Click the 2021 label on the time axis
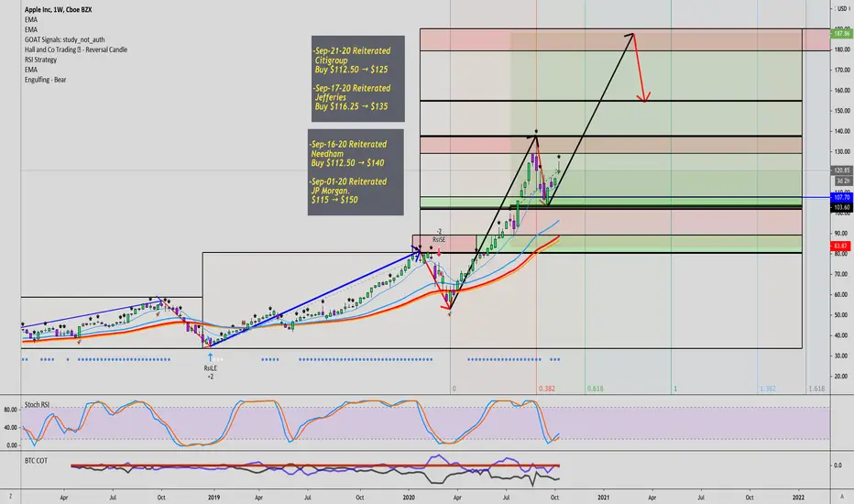 tap(604, 498)
